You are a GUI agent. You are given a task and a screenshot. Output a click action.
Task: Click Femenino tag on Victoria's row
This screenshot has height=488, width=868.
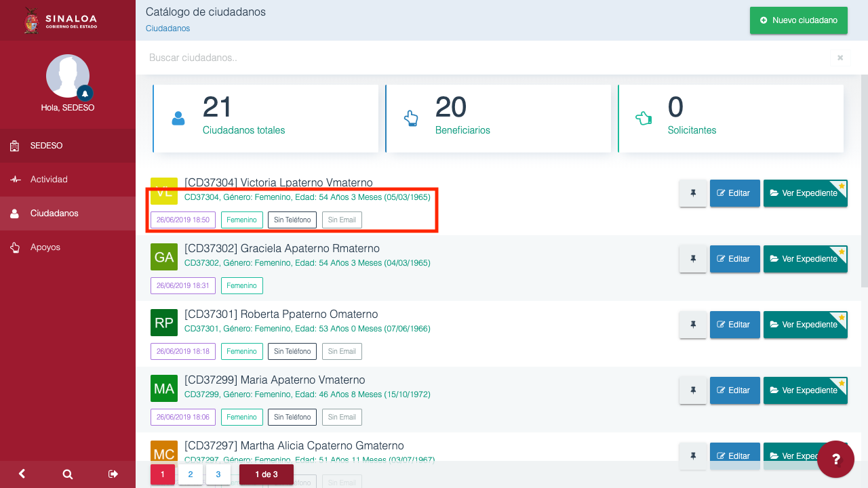pyautogui.click(x=242, y=220)
